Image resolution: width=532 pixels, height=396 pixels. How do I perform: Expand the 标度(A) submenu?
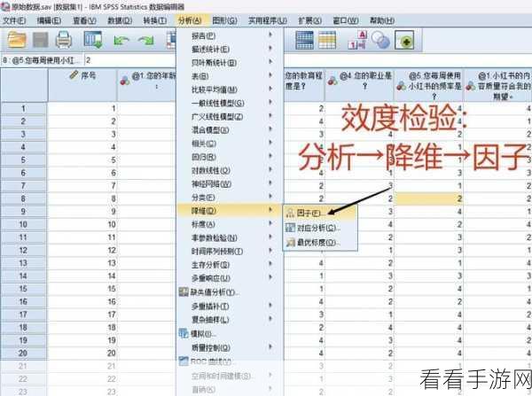click(x=230, y=224)
